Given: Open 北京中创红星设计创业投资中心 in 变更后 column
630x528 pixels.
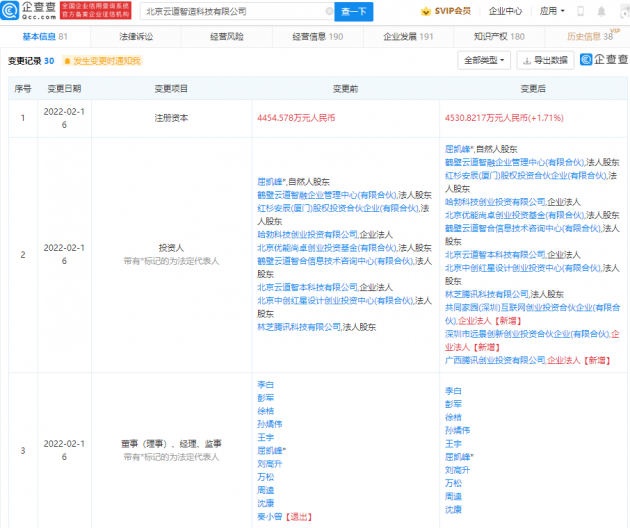Looking at the screenshot, I should [x=523, y=268].
